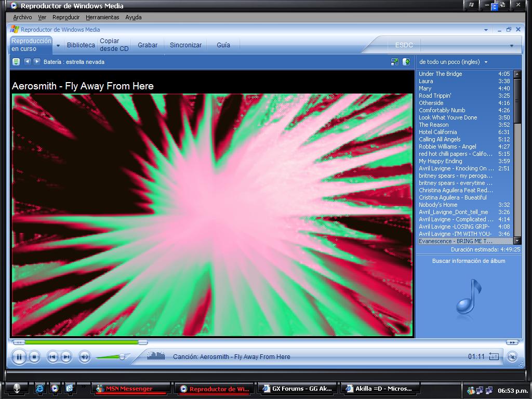Open the Copiar desde CD tab
The width and height of the screenshot is (532, 399).
click(x=114, y=45)
